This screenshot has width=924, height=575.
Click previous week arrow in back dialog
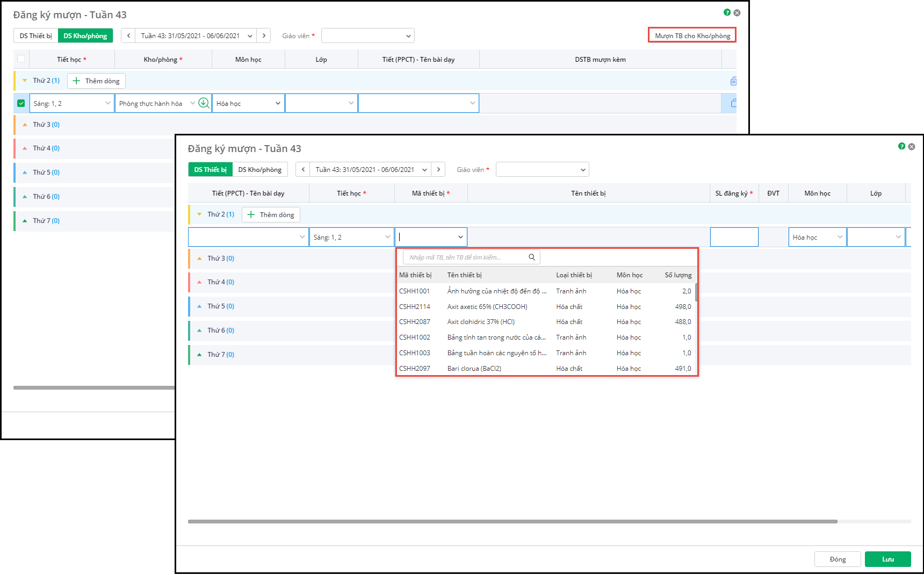point(128,36)
